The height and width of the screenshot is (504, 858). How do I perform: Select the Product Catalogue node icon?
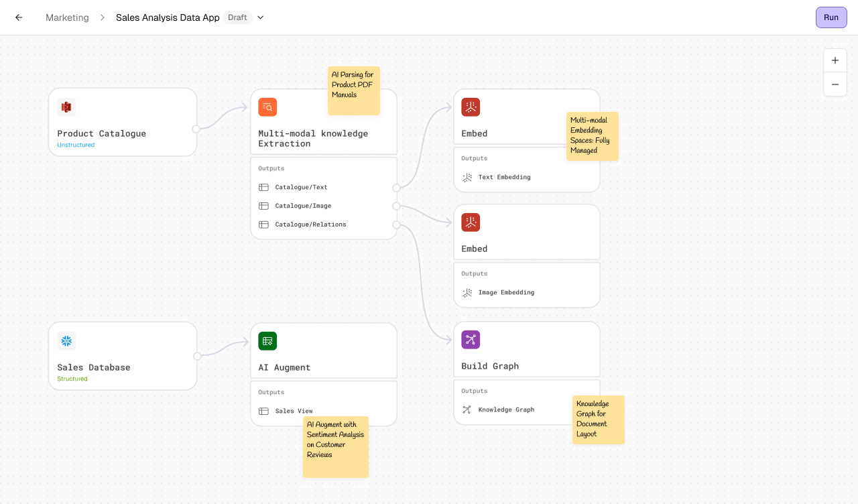click(66, 107)
